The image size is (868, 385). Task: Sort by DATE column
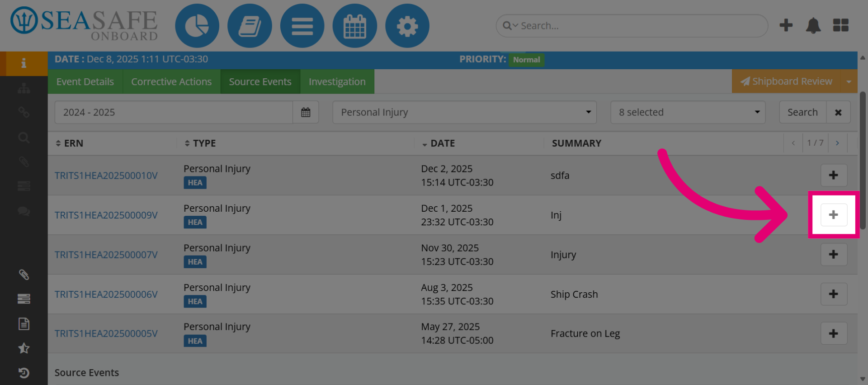click(438, 143)
